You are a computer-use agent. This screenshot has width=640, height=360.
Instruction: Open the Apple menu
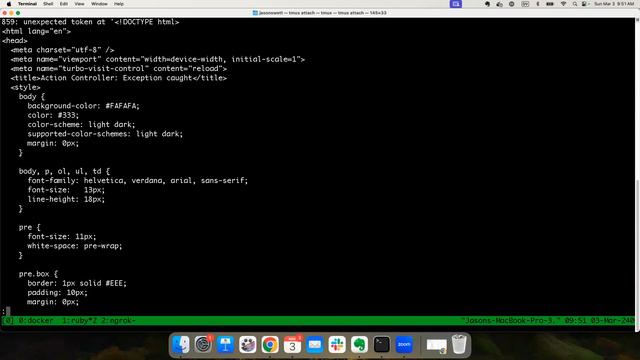[9, 4]
